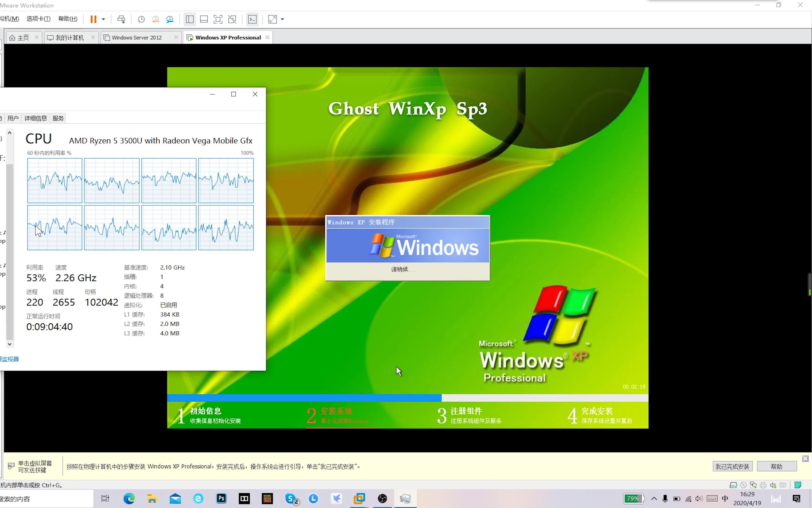Toggle the library sidebar view
Viewport: 812px width, 508px height.
pyautogui.click(x=190, y=19)
